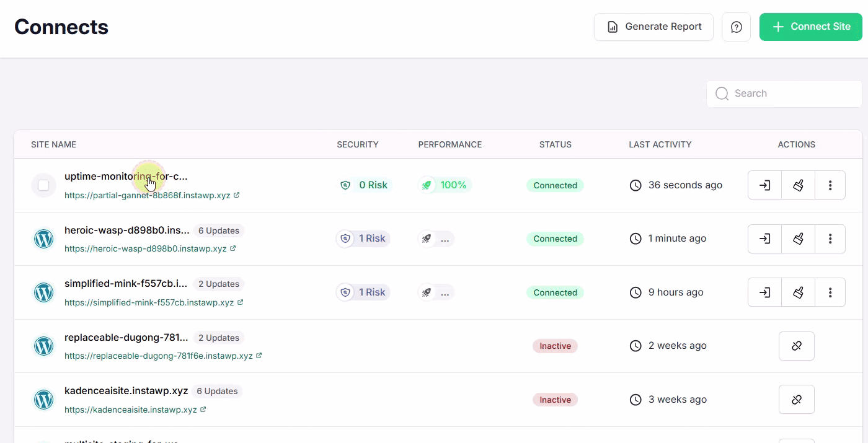Click the Generate Report button
This screenshot has width=868, height=443.
click(653, 27)
